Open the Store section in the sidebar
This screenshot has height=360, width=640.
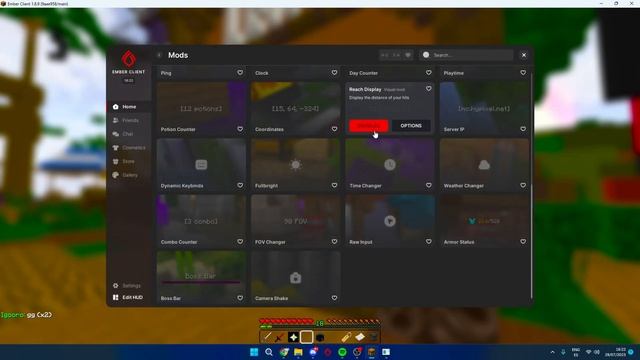[x=129, y=162]
